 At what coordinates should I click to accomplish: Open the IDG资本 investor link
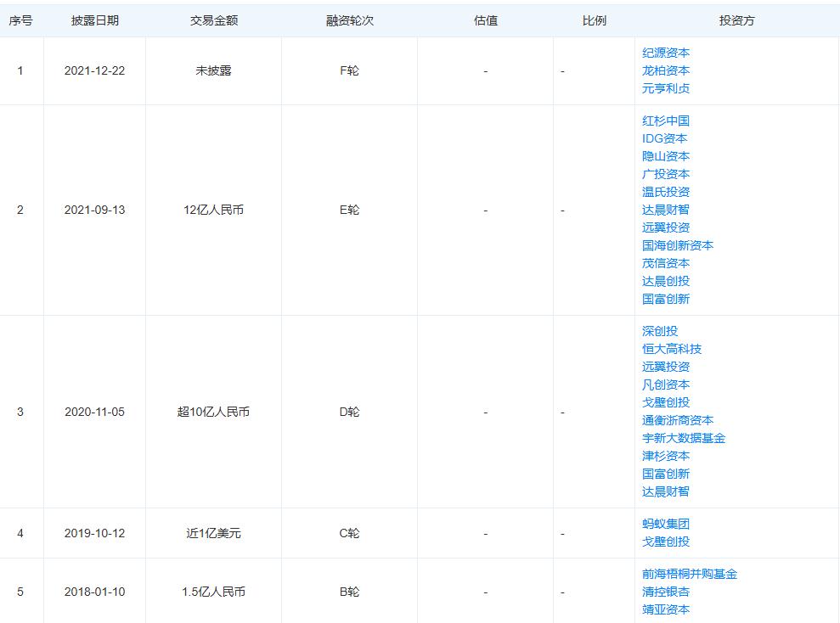(665, 138)
